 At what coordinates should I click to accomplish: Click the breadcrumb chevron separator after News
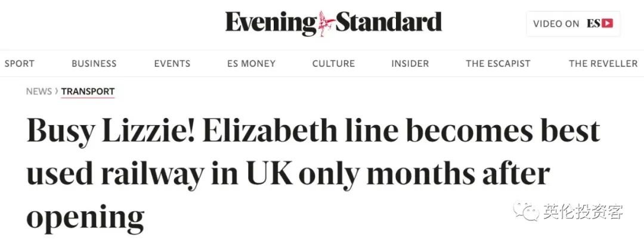[57, 92]
